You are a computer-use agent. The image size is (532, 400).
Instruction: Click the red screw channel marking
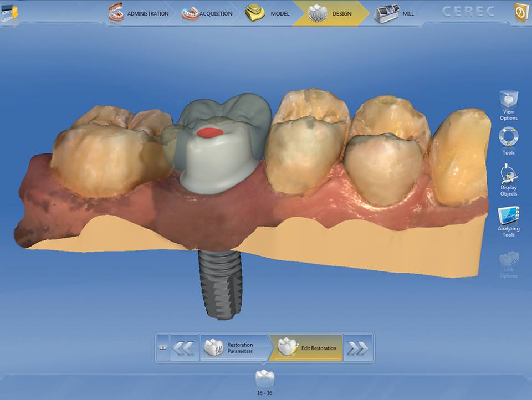[210, 132]
